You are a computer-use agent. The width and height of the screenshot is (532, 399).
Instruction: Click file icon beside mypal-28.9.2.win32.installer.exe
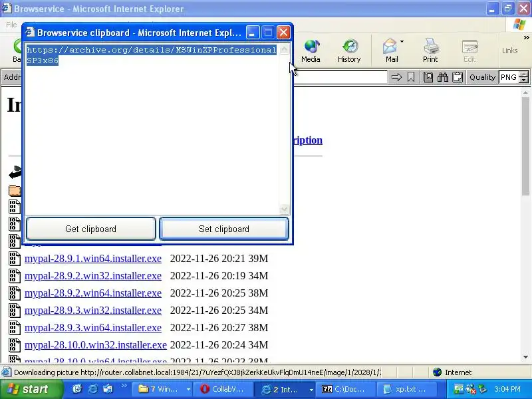14,276
